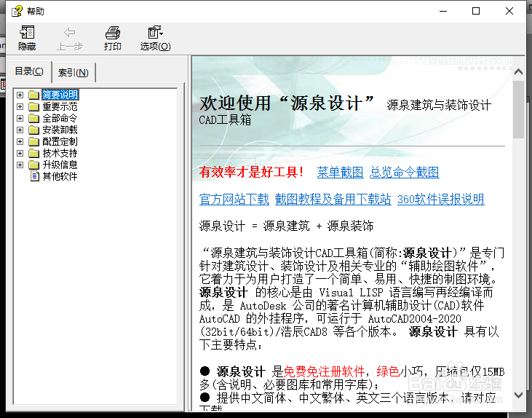Click the folder icon beside 简要说明
Image resolution: width=532 pixels, height=418 pixels.
[x=33, y=95]
